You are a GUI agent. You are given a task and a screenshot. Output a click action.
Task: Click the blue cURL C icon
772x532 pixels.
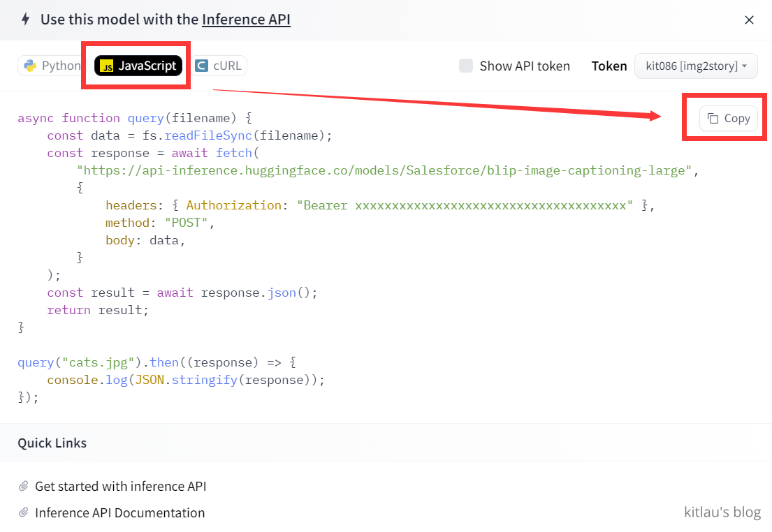tap(202, 66)
